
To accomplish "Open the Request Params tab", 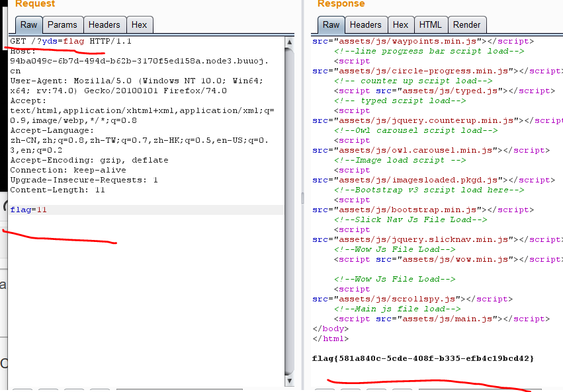I will click(62, 24).
